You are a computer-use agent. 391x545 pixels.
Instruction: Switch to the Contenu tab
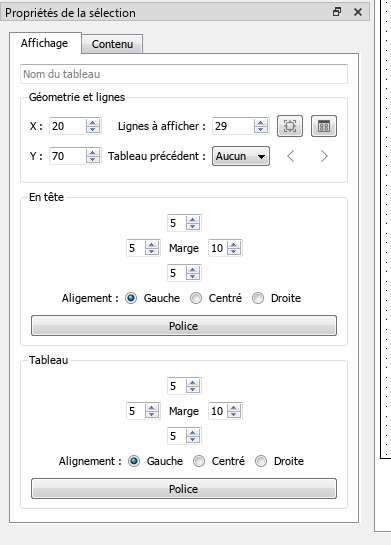112,44
